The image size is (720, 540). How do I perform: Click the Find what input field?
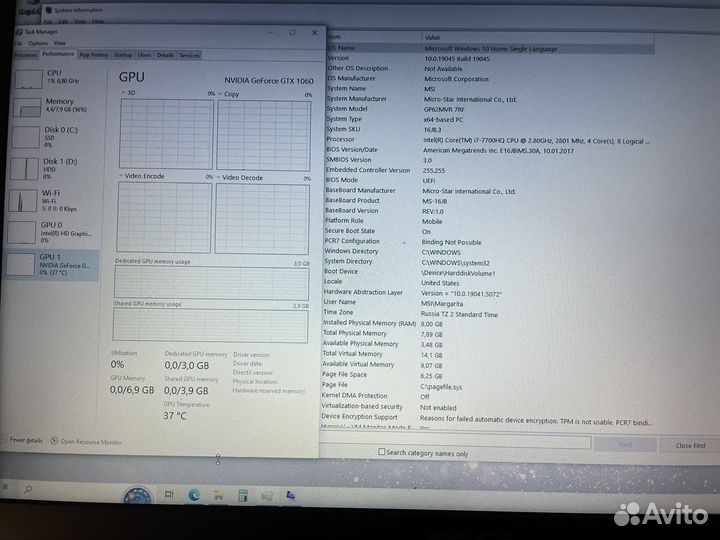point(455,443)
